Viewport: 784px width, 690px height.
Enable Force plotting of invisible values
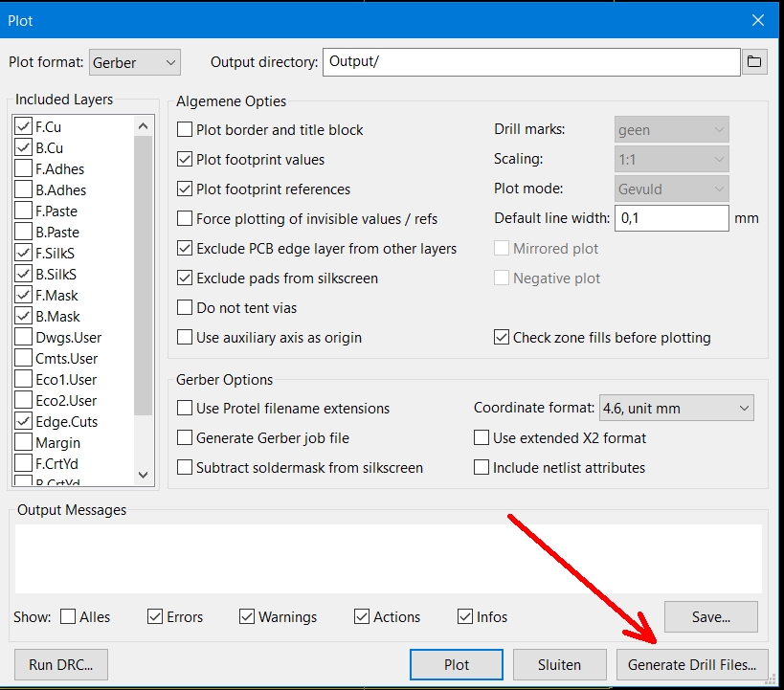pyautogui.click(x=185, y=218)
